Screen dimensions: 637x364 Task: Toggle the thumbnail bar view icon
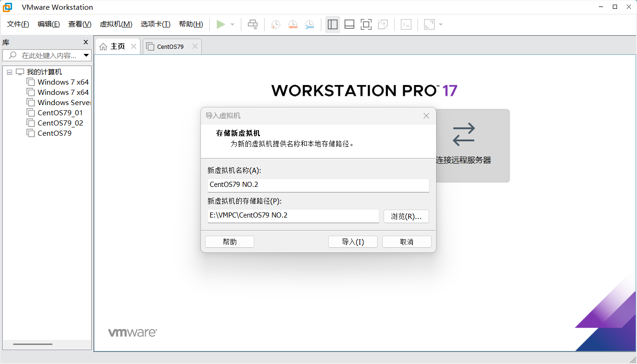(x=349, y=25)
